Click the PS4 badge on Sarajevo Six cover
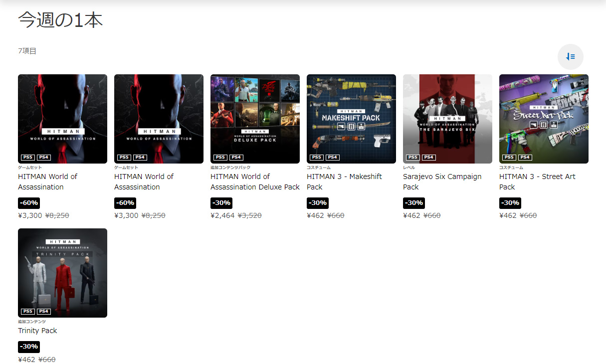 click(x=429, y=157)
